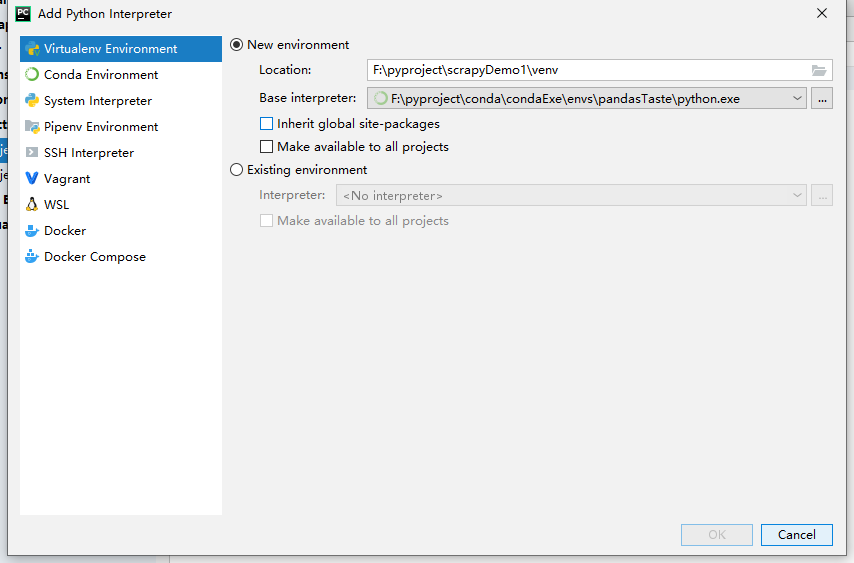Click conda icon inside Base interpreter field
This screenshot has height=563, width=854.
coord(381,99)
